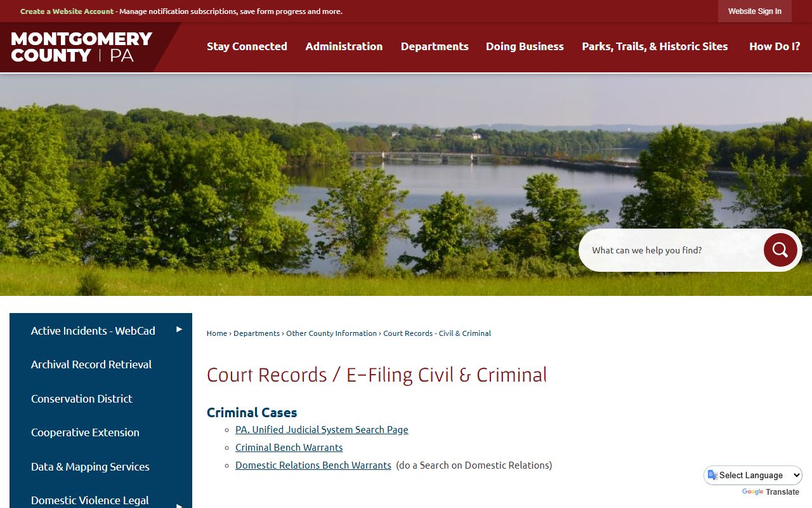
Task: Open Active Incidents - WebCad sidebar item
Action: click(93, 331)
